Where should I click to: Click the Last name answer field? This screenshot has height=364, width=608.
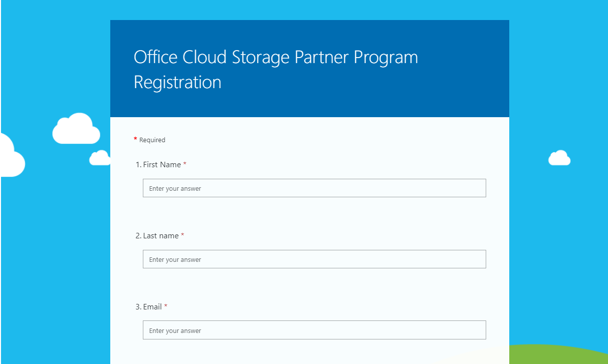point(314,259)
